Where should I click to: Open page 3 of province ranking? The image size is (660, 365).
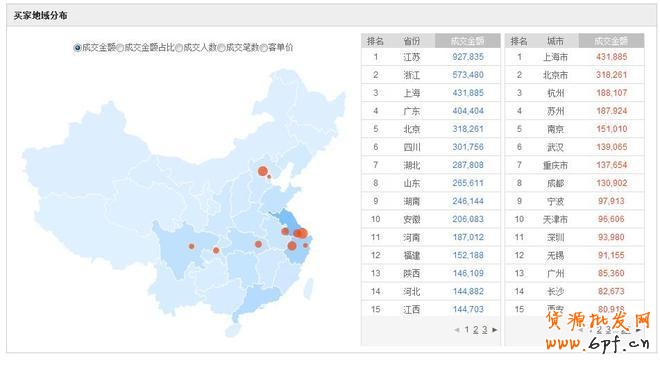[485, 330]
